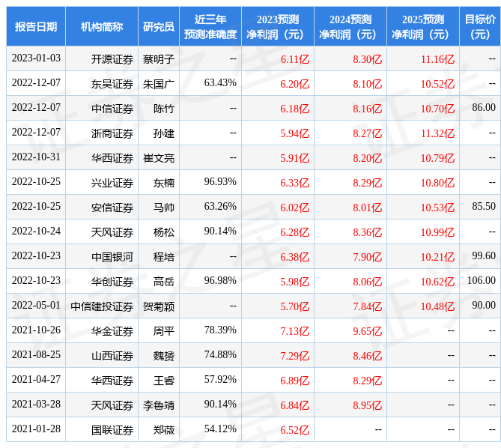Click the 9.65亿 forecast value
Screen dimensions: 501x448
367,331
